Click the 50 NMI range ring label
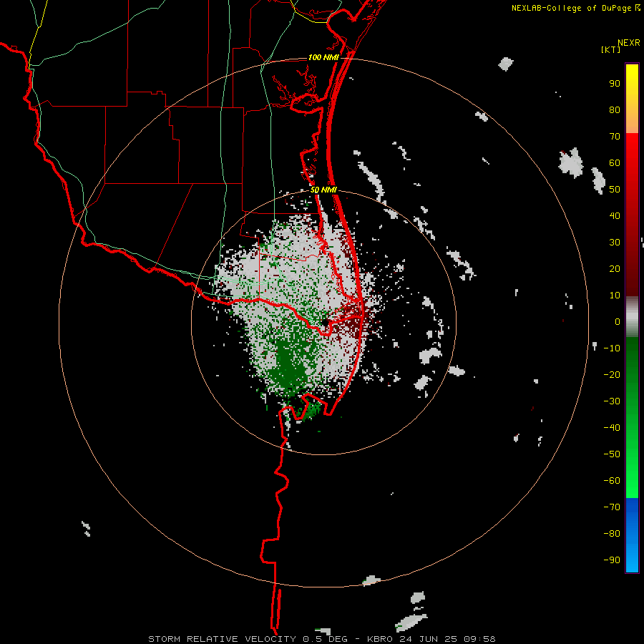Screen dimensions: 644x644 point(323,190)
